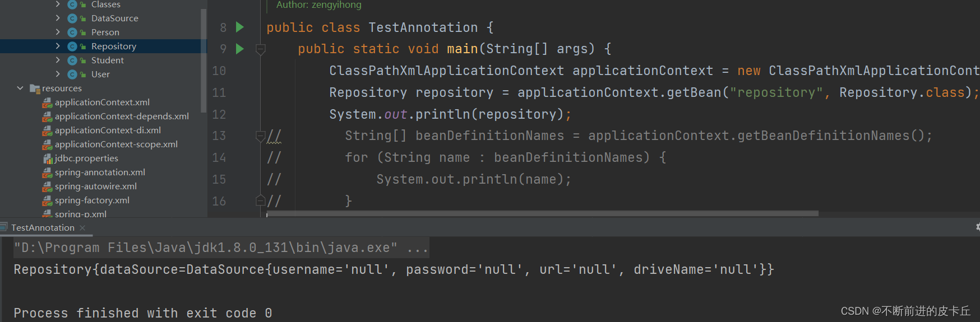Open applicationContext-scope.xml

click(x=116, y=144)
